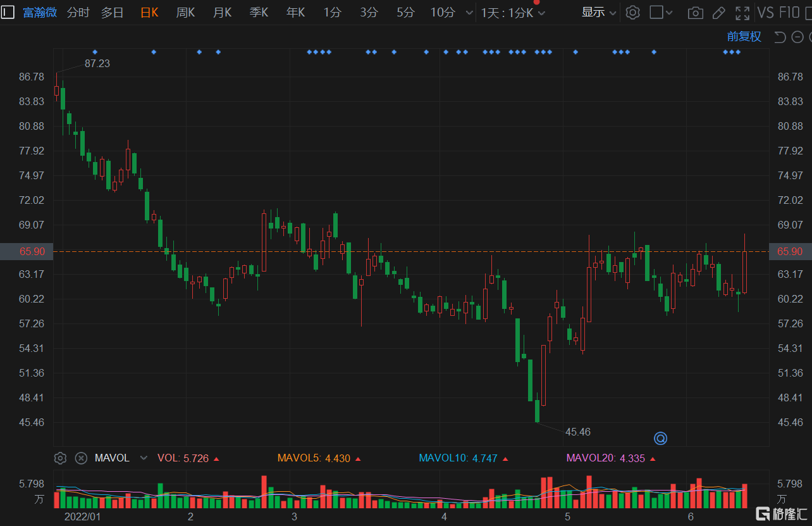Switch to the 周K weekly chart tab

[x=185, y=12]
